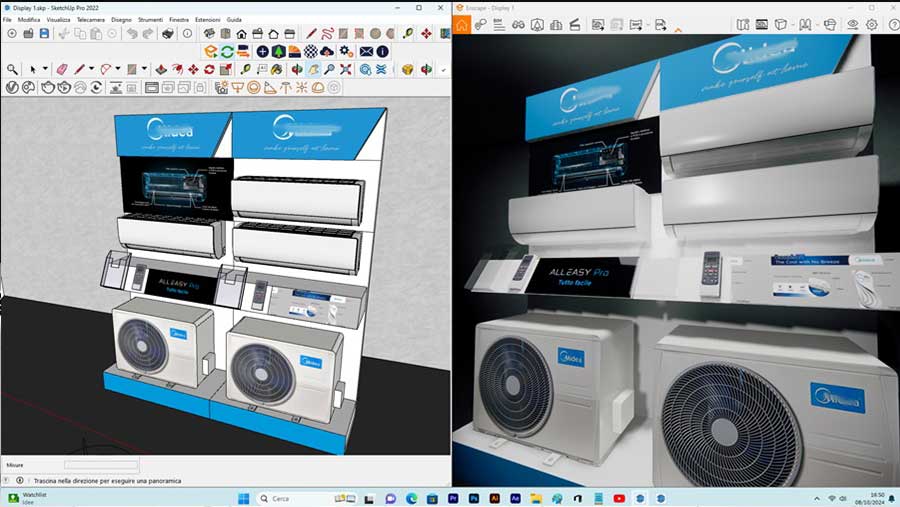Open Microsoft Edge from taskbar
The height and width of the screenshot is (507, 900).
[x=412, y=498]
